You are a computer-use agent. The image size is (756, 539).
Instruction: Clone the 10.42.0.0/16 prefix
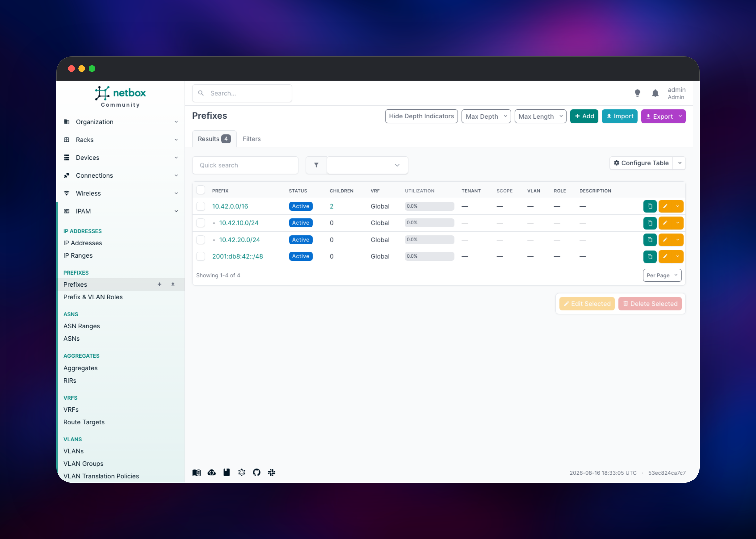click(650, 206)
